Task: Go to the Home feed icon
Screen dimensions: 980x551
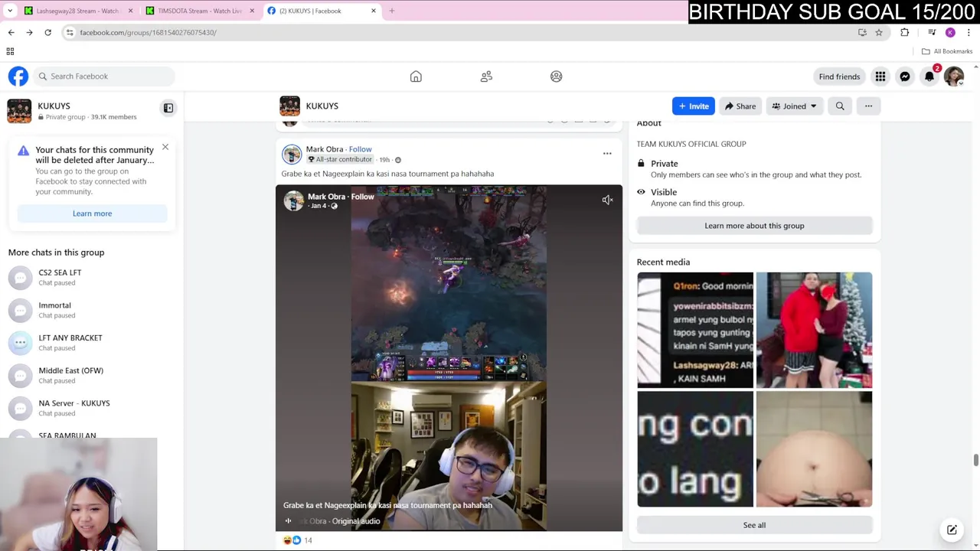Action: tap(416, 77)
